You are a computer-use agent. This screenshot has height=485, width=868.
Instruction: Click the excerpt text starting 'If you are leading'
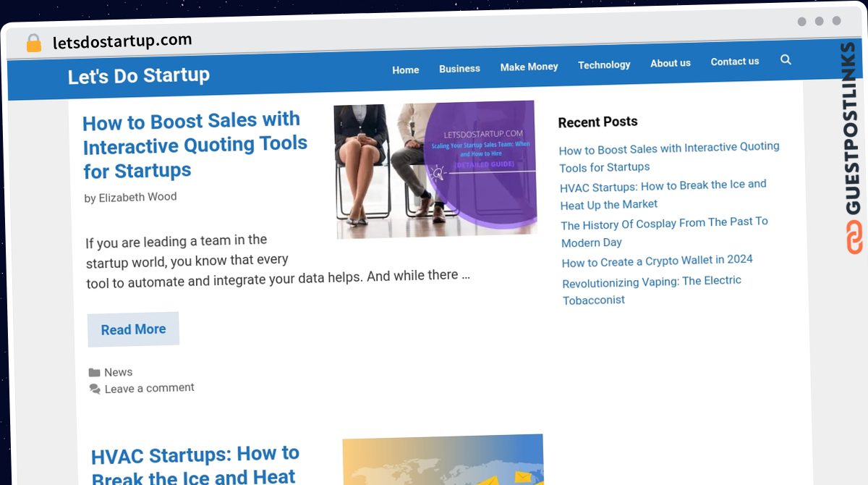pos(278,261)
